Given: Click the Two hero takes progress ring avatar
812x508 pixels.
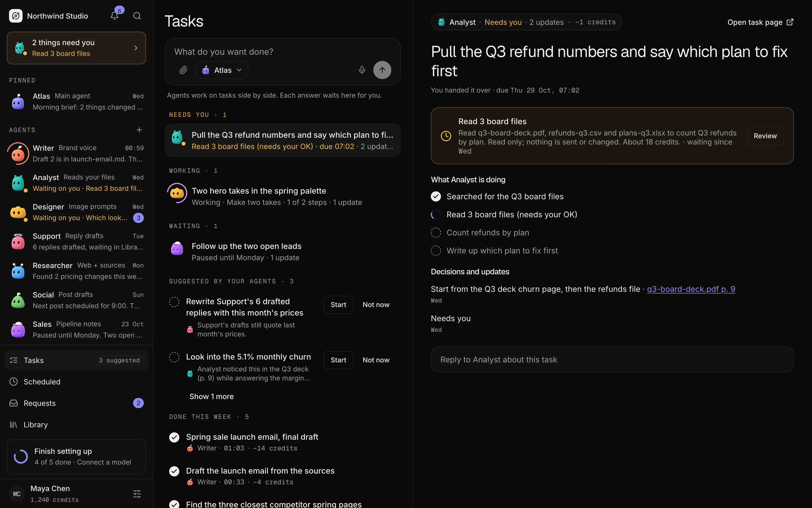Looking at the screenshot, I should (x=177, y=193).
